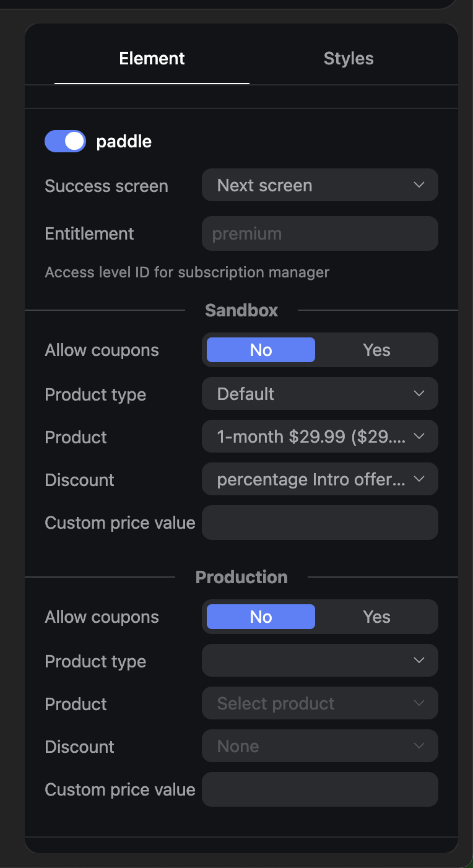Click the chevron on Success screen dropdown
The height and width of the screenshot is (868, 473).
[x=419, y=185]
